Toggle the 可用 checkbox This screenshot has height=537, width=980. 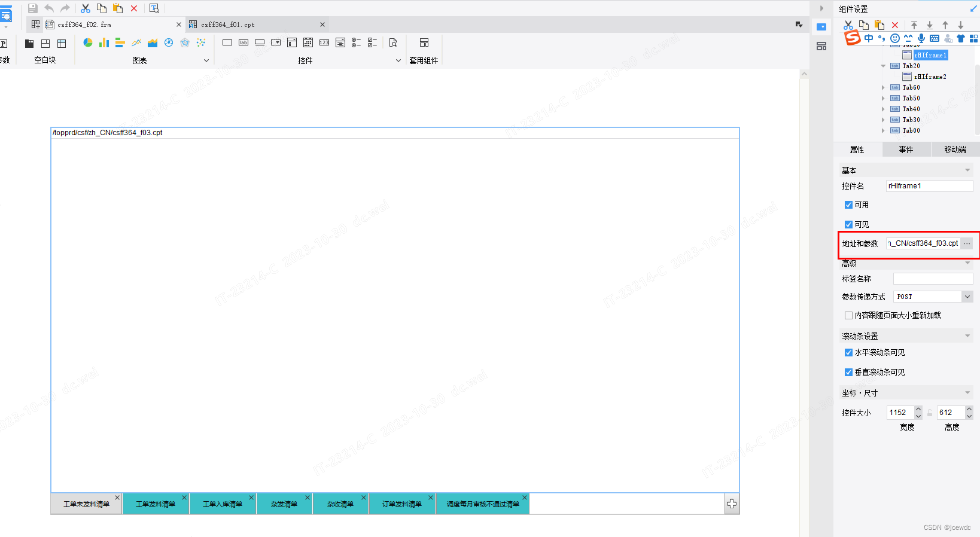848,205
